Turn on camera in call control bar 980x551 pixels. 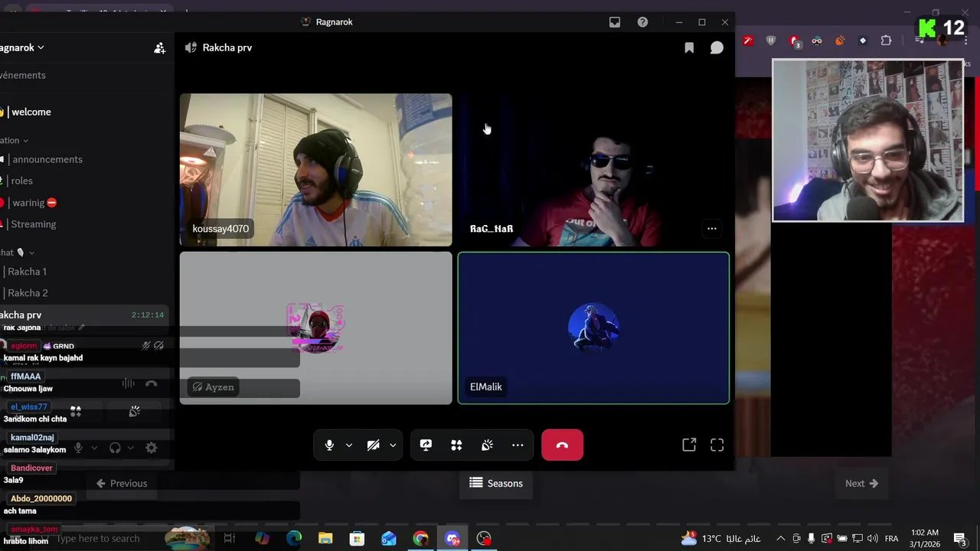coord(373,445)
